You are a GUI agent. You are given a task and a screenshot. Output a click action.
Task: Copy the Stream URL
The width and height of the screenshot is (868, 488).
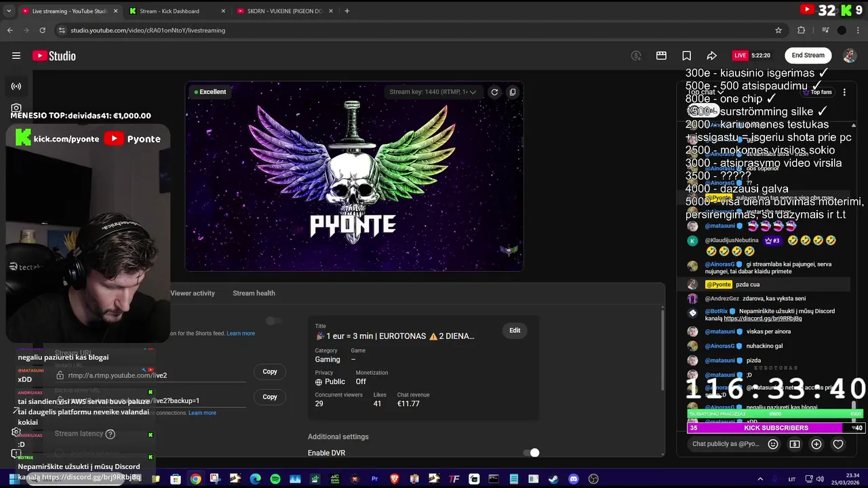[x=270, y=371]
